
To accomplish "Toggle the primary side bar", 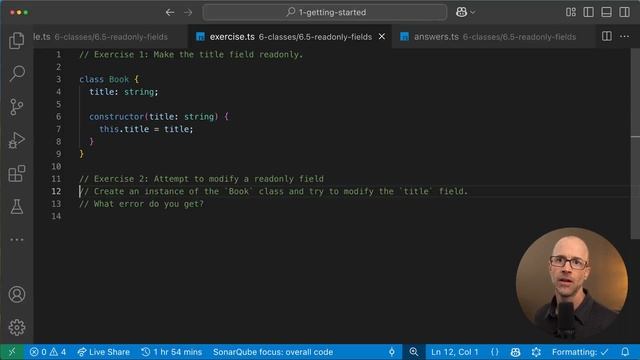I will [x=589, y=12].
